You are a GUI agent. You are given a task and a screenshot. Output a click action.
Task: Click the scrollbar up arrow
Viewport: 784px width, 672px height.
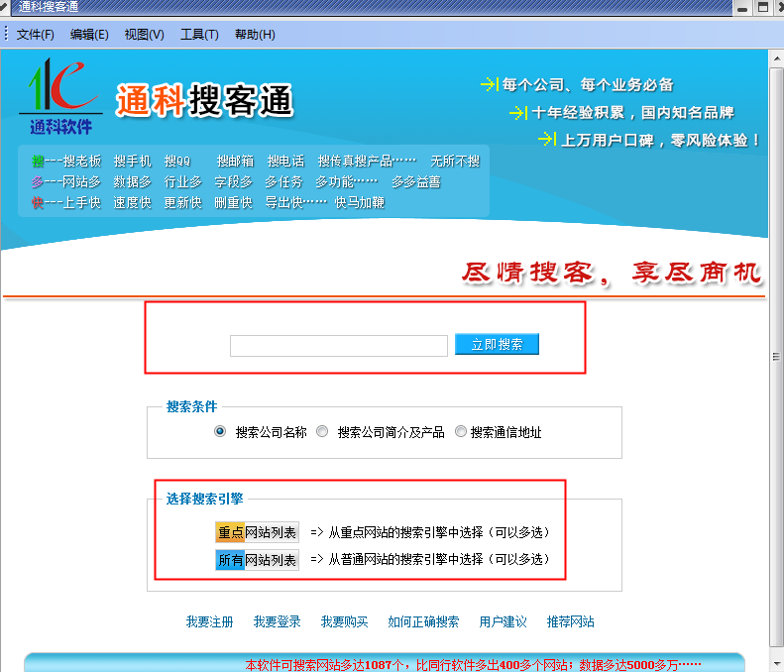tap(776, 58)
